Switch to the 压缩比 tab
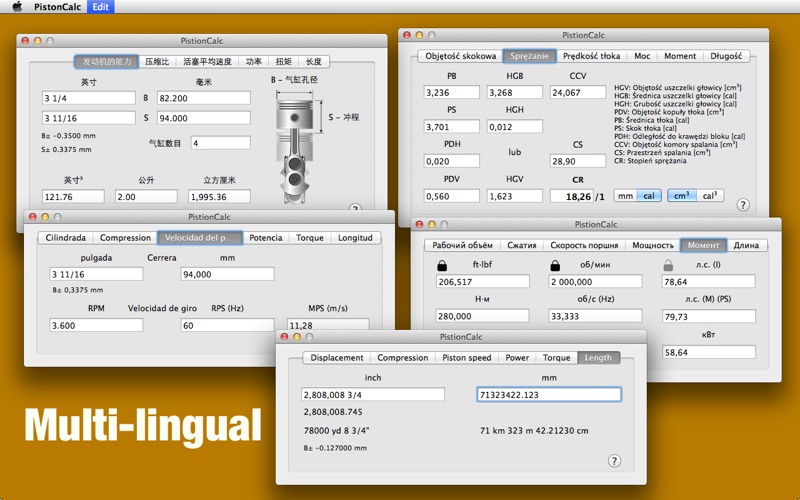 [x=157, y=62]
